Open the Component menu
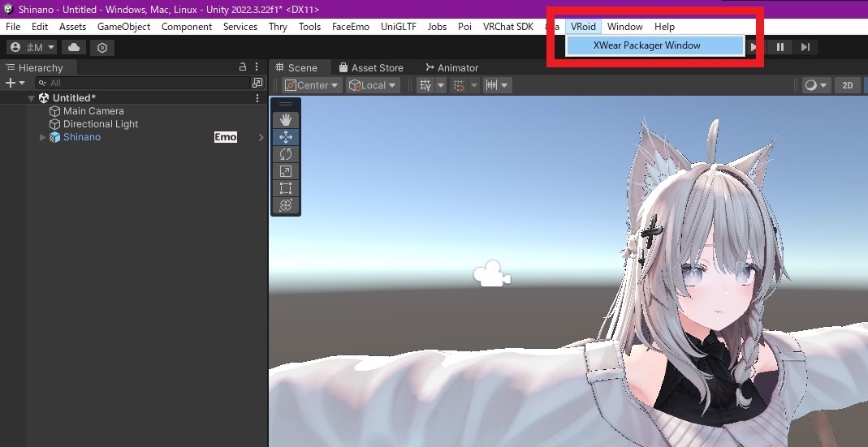 (187, 27)
